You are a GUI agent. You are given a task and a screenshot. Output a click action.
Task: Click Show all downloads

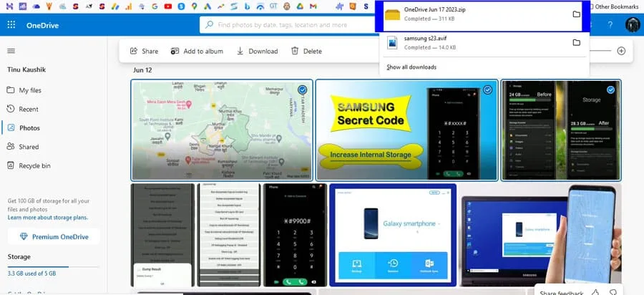(x=411, y=67)
